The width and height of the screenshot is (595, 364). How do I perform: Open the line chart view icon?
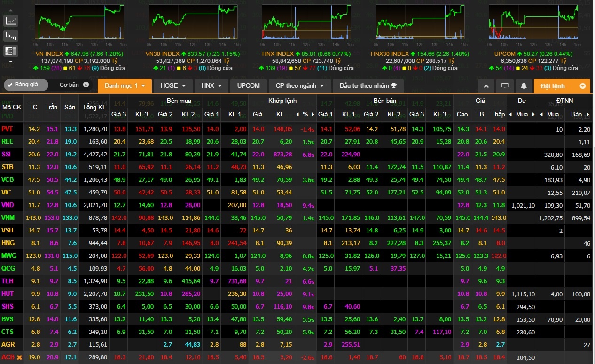pos(11,21)
